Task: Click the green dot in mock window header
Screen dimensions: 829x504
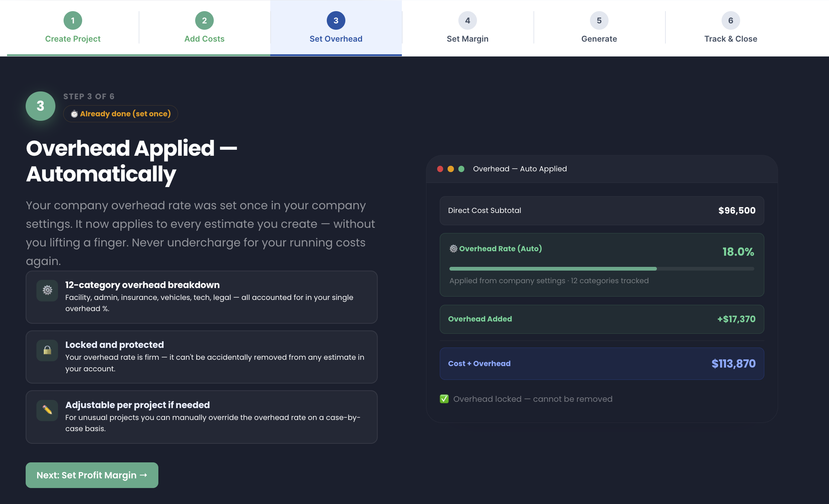Action: (461, 169)
